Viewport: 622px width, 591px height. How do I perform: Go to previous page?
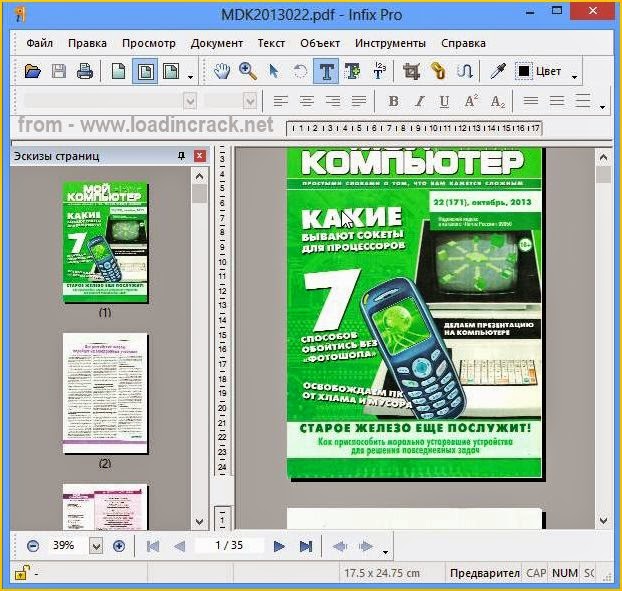[x=180, y=546]
